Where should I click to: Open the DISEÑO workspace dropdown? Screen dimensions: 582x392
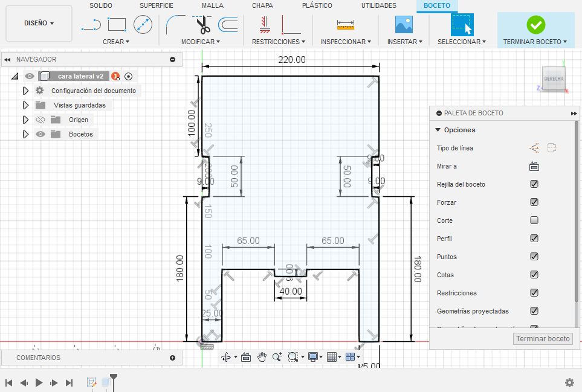39,24
